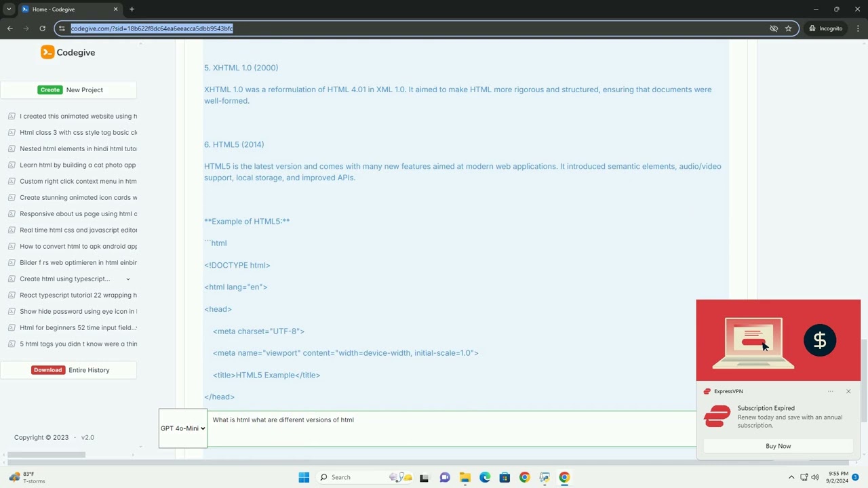868x488 pixels.
Task: Click icon beside 'Bilder f rs web optimieren'
Action: click(x=12, y=262)
